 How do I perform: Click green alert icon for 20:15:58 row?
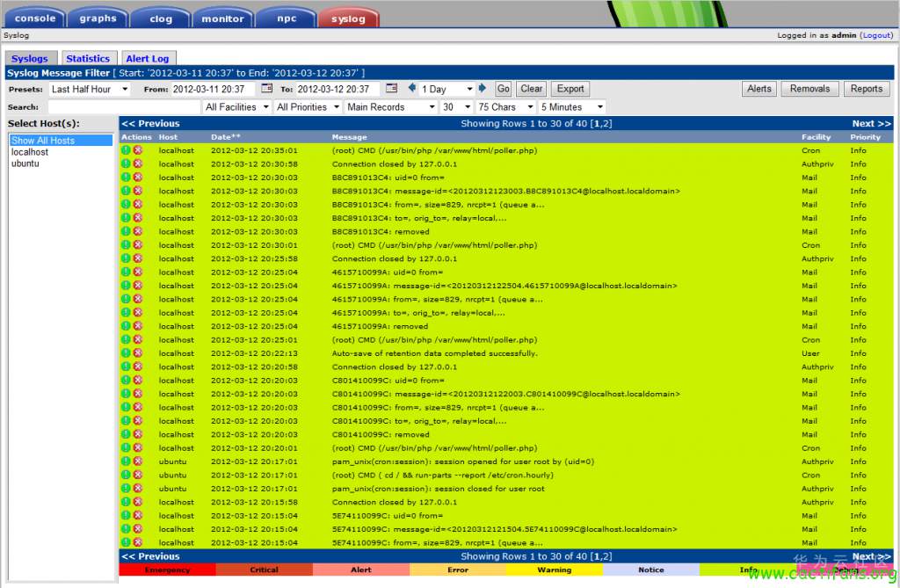[x=126, y=502]
